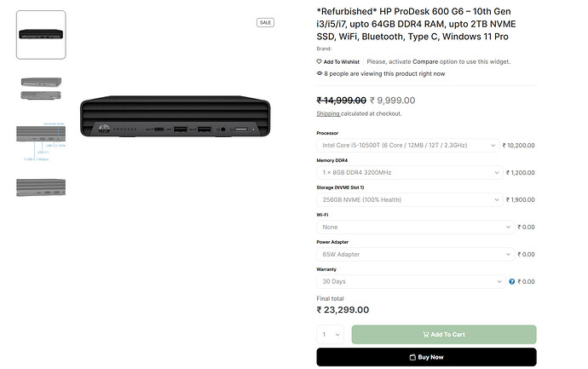588x369 pixels.
Task: Open the quantity selector
Action: click(330, 335)
